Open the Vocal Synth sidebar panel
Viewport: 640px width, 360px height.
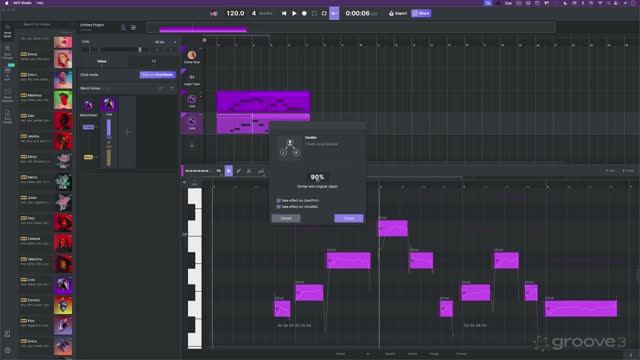point(7,31)
